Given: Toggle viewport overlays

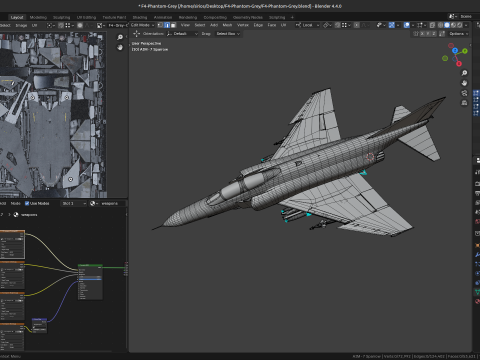Looking at the screenshot, I should point(407,25).
